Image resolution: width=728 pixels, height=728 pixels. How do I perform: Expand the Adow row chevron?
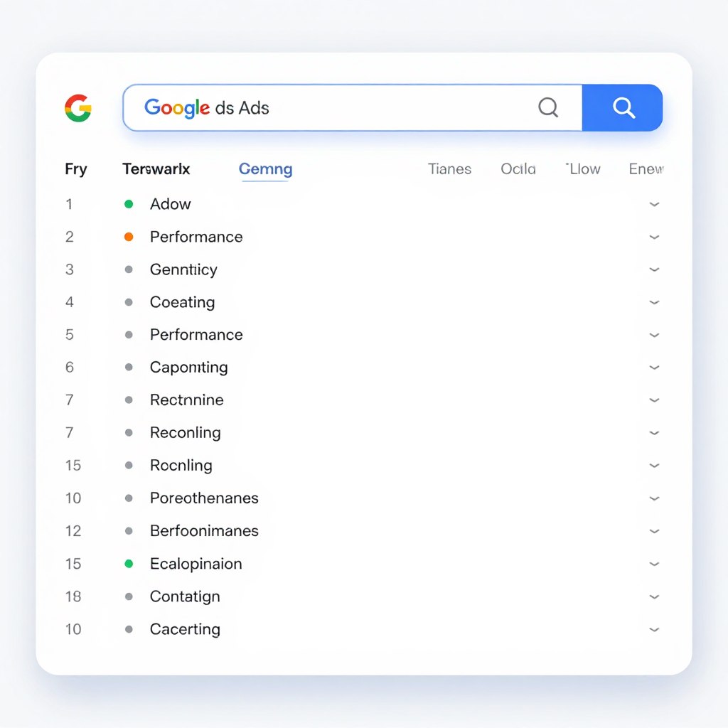click(654, 205)
